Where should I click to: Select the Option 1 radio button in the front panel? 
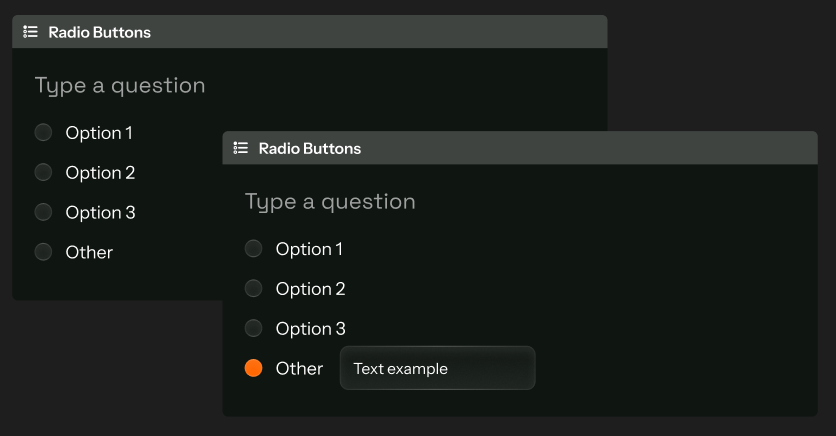tap(254, 249)
